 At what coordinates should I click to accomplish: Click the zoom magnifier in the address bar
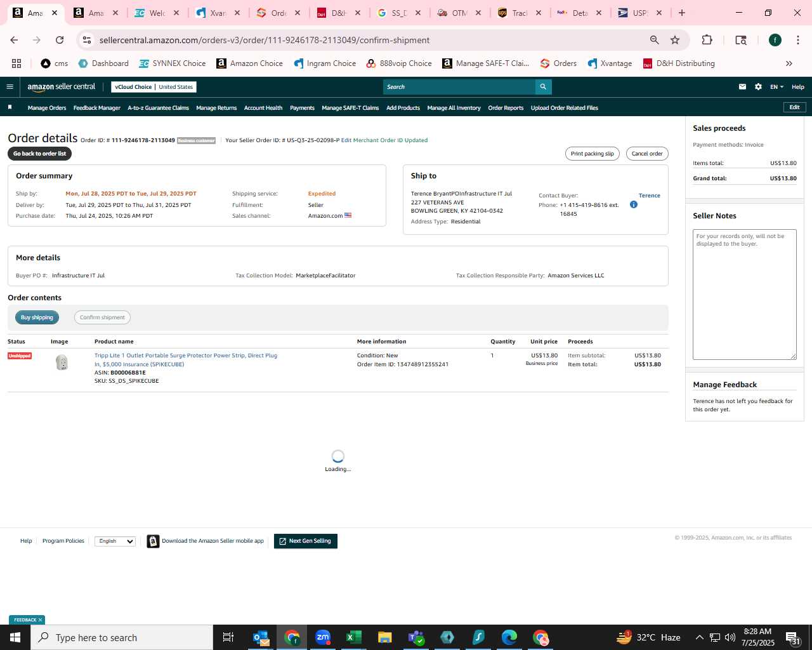point(654,40)
